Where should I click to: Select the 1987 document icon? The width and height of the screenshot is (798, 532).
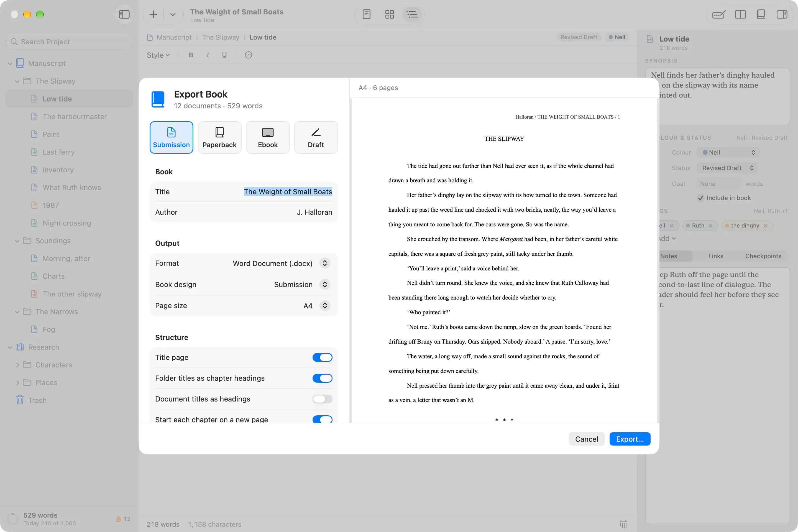pos(34,205)
